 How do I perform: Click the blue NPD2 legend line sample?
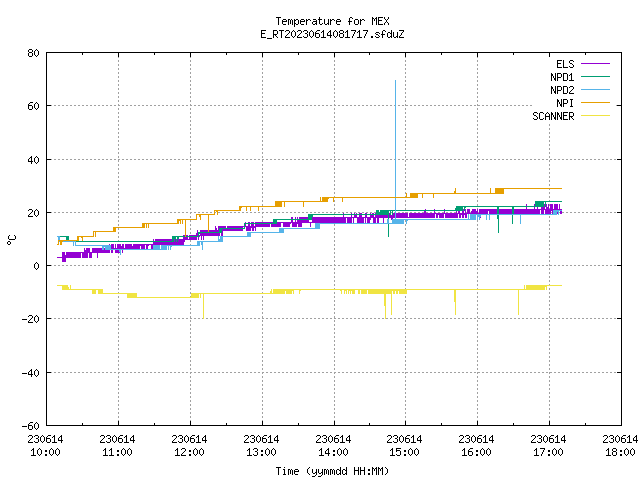[596, 90]
